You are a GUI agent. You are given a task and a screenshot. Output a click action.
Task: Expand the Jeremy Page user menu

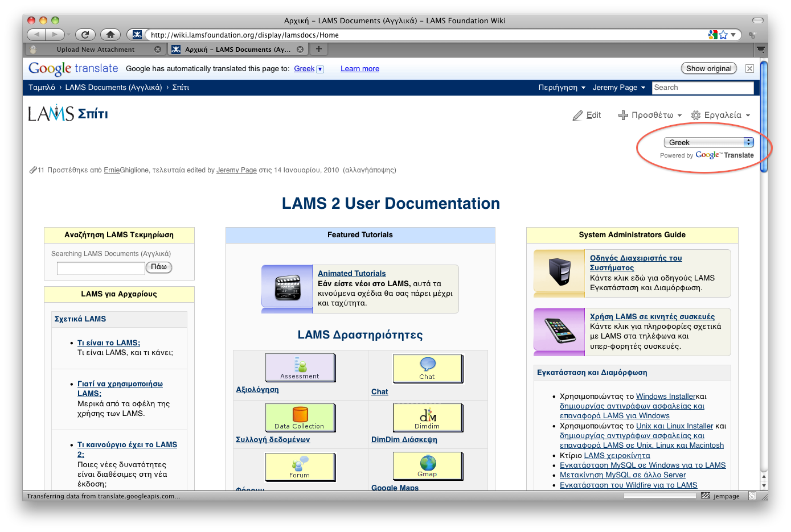pyautogui.click(x=618, y=88)
